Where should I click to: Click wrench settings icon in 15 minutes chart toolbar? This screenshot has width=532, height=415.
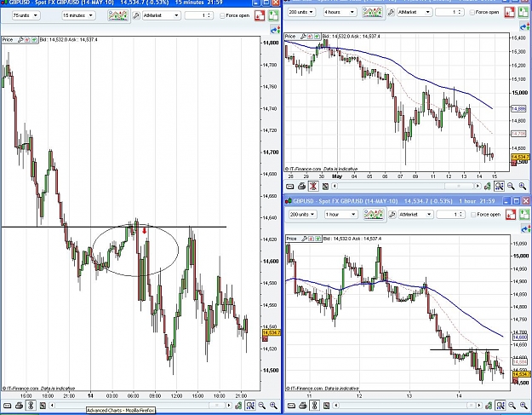136,15
